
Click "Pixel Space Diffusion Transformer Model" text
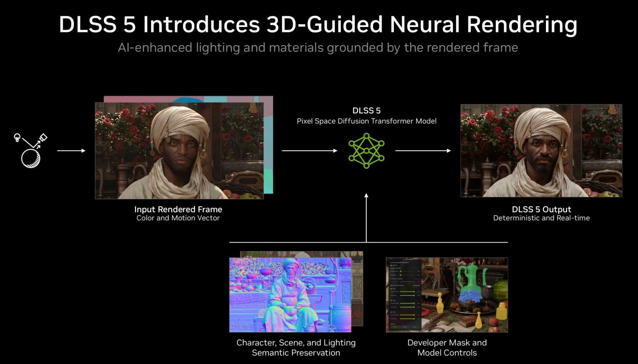coord(366,121)
